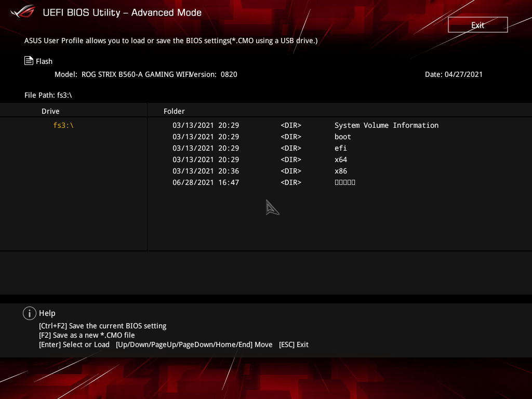The height and width of the screenshot is (399, 532).
Task: Click the Drive column header
Action: click(50, 111)
